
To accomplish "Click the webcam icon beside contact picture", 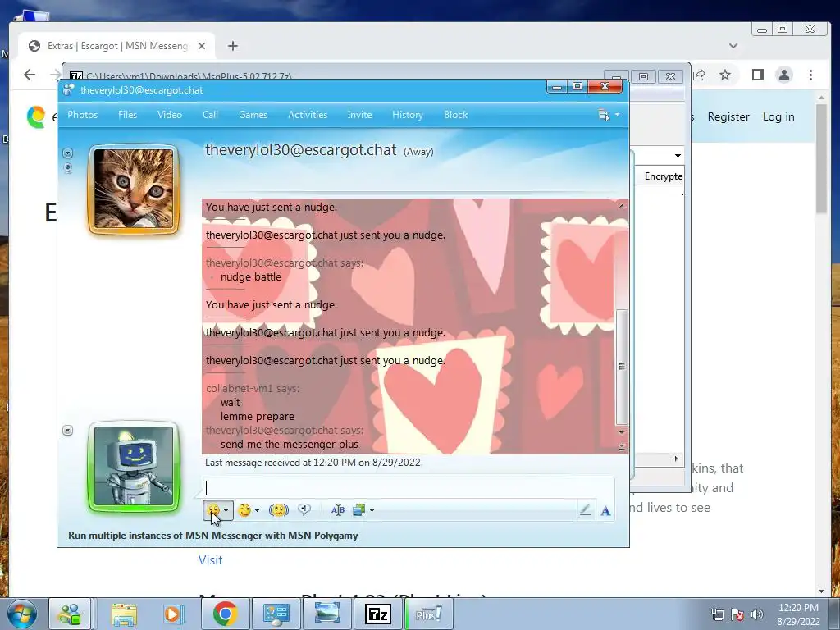I will click(67, 168).
